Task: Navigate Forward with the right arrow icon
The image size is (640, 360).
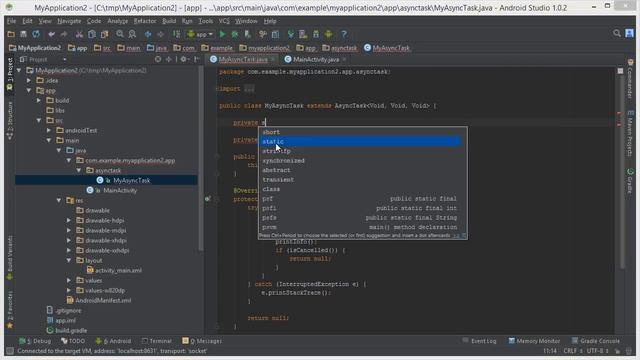Action: click(160, 34)
